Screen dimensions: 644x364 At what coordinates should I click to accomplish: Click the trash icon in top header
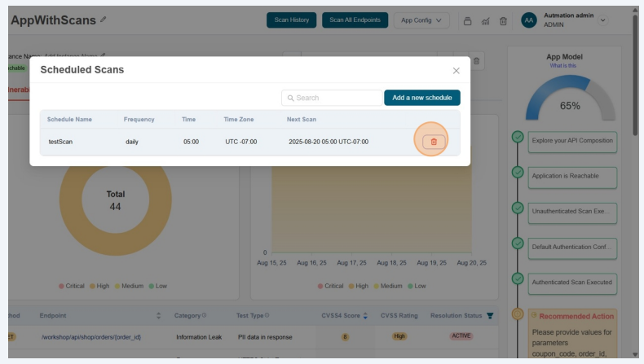coord(503,20)
